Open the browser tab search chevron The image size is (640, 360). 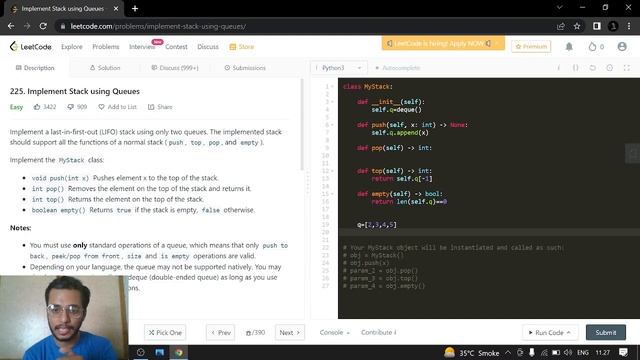560,7
